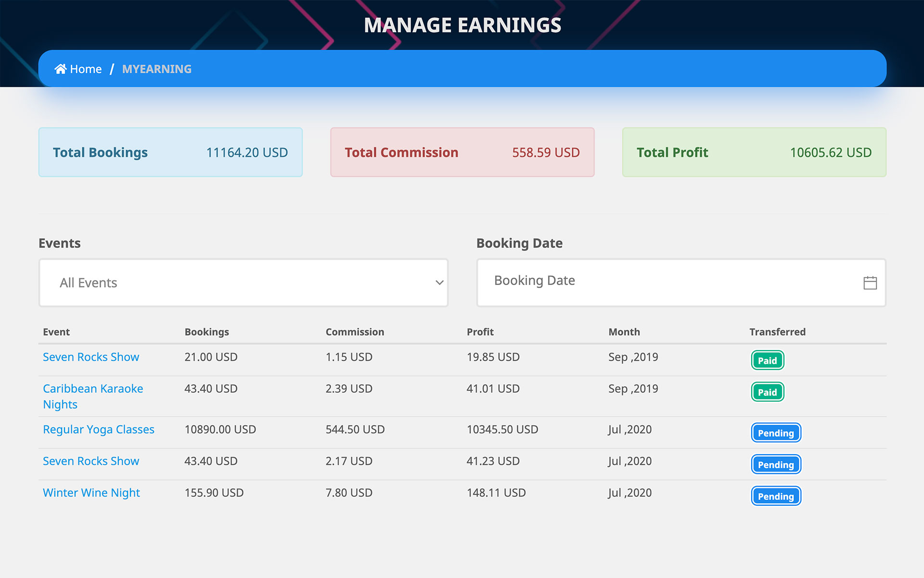Open the All Events dropdown
Image resolution: width=924 pixels, height=578 pixels.
point(243,283)
